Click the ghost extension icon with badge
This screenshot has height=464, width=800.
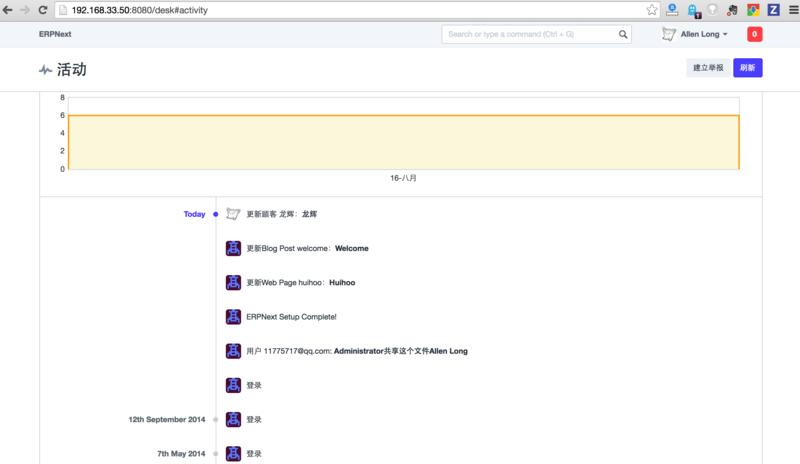tap(693, 10)
